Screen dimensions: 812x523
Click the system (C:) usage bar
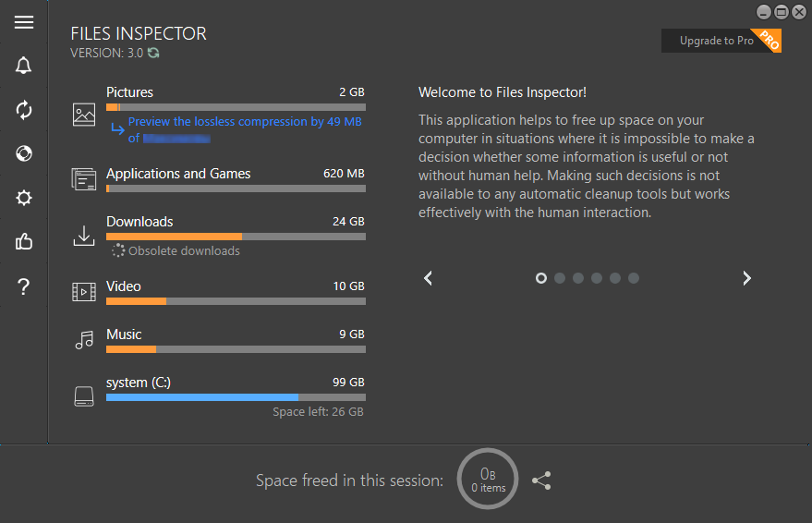tap(236, 397)
